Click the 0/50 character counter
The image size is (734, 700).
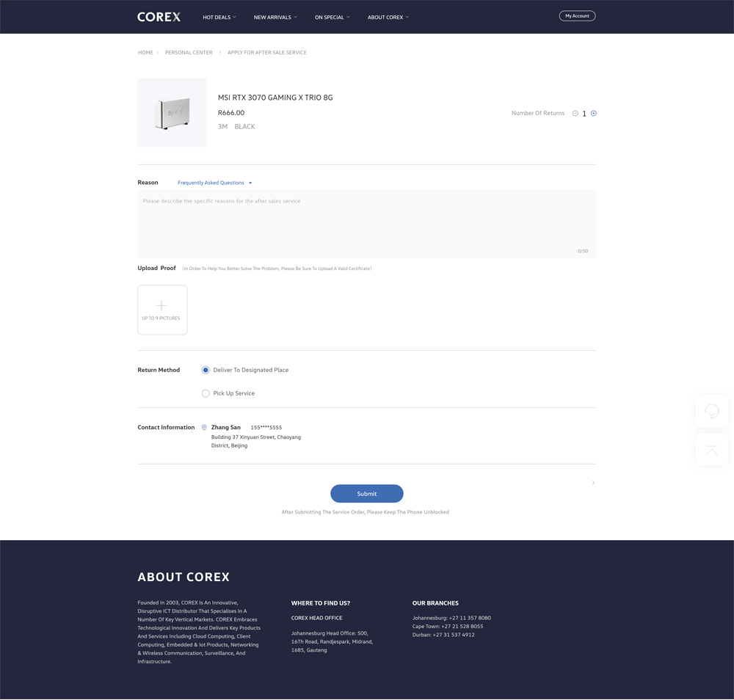[583, 251]
